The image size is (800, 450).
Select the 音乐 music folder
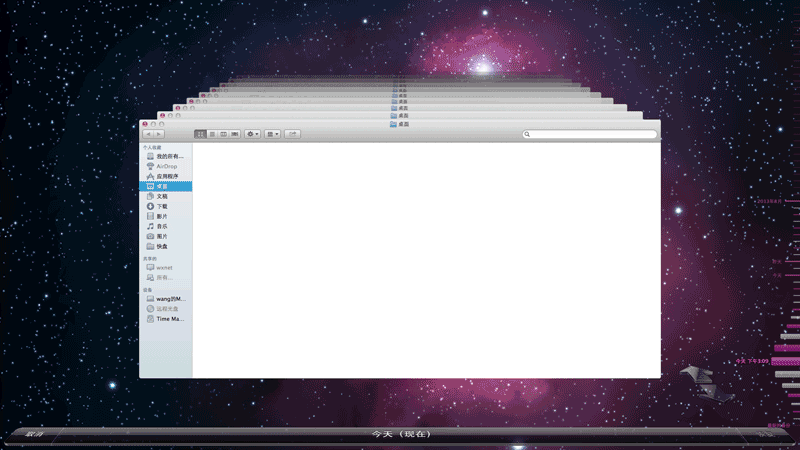(162, 227)
